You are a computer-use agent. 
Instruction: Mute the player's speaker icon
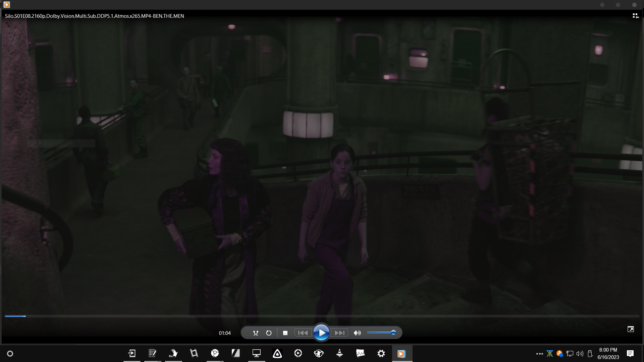click(x=357, y=333)
